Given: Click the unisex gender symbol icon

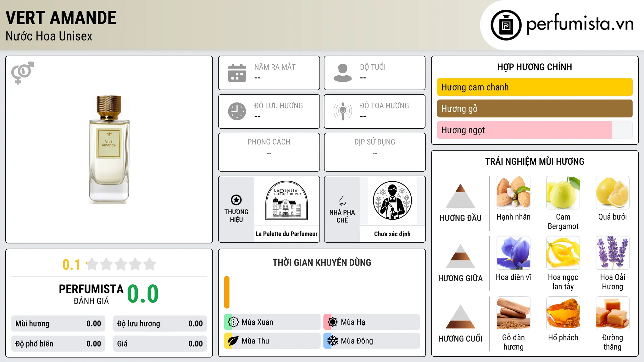Looking at the screenshot, I should tap(22, 73).
